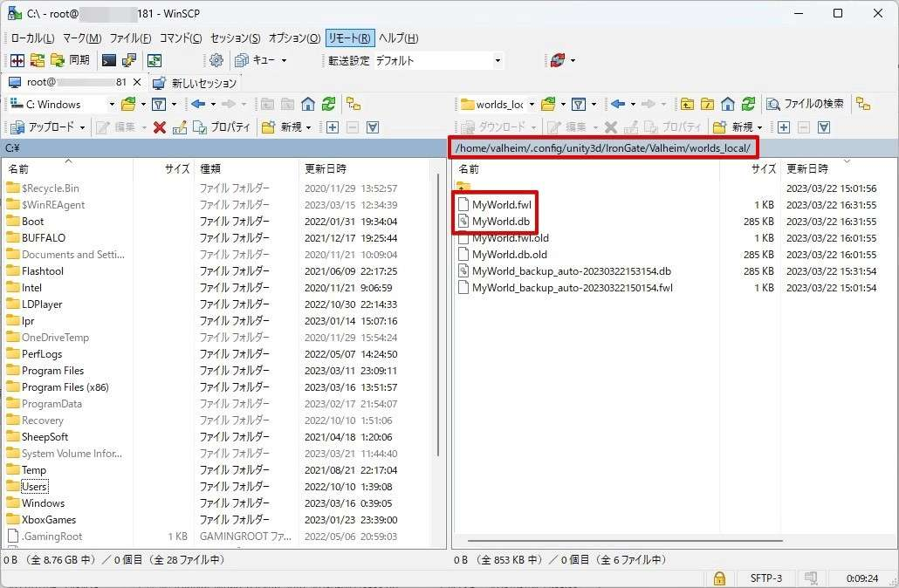
Task: Open preferences gear icon
Action: [216, 59]
